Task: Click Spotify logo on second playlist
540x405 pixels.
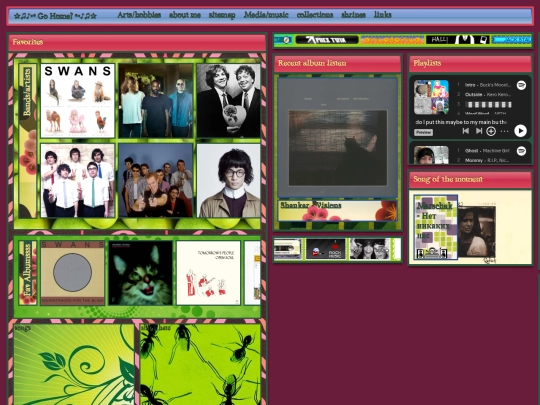Action: (x=521, y=151)
